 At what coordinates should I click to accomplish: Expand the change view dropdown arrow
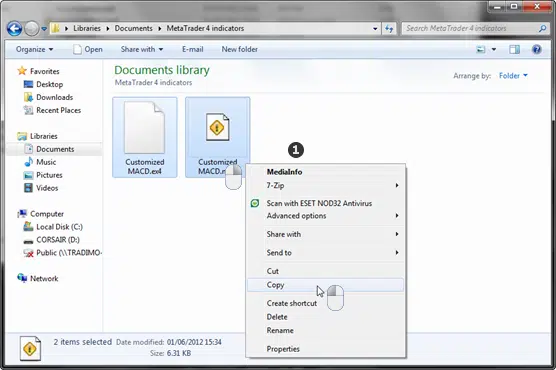point(494,49)
